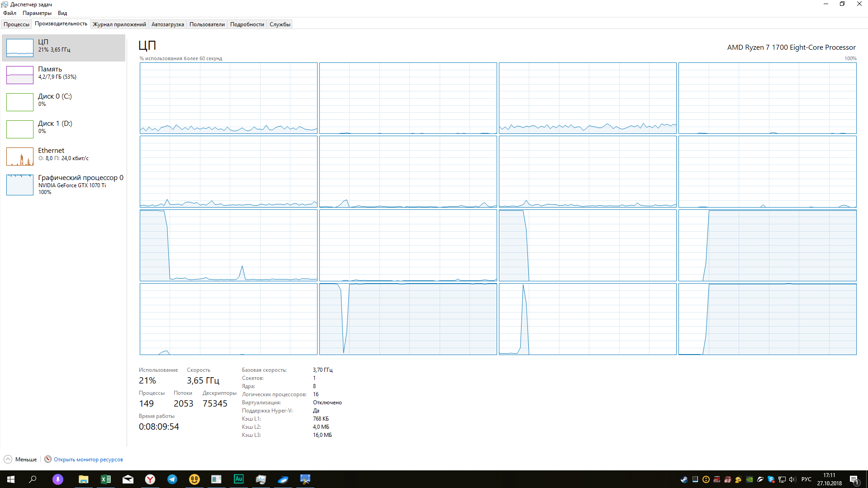Image resolution: width=868 pixels, height=488 pixels.
Task: Click the AMD Ryzen 7 1700 processor name
Action: 791,47
